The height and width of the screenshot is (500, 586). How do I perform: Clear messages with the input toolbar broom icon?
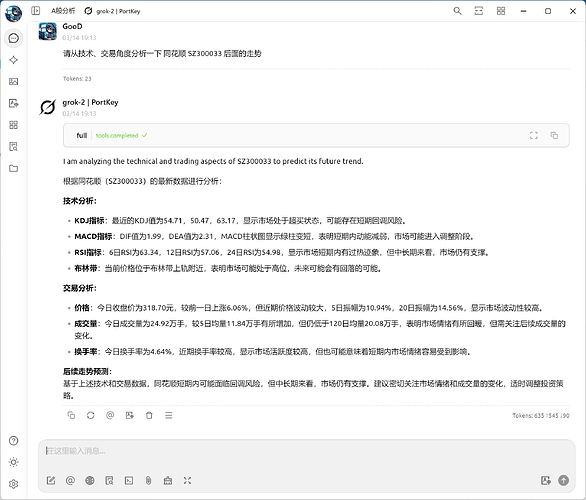coord(168,481)
